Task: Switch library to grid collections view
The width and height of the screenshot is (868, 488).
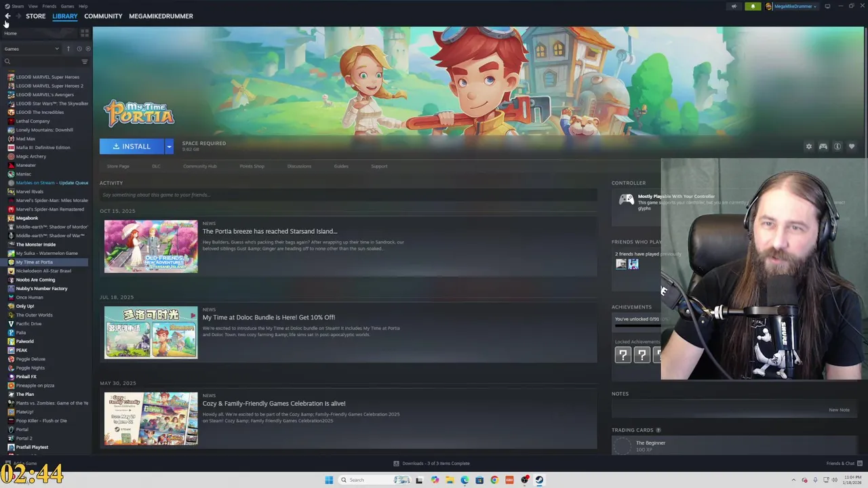Action: 85,33
